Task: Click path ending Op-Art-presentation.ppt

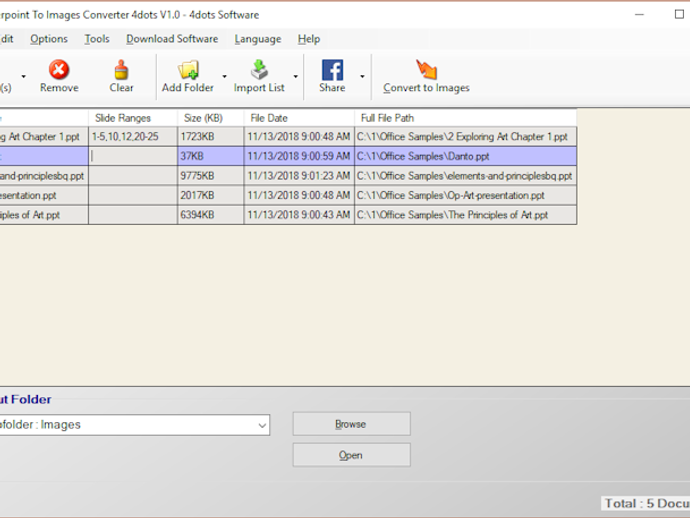Action: tap(466, 195)
